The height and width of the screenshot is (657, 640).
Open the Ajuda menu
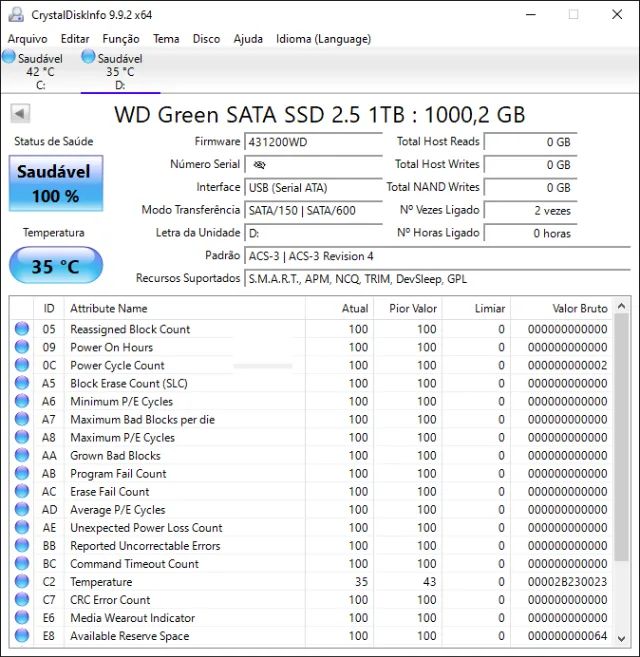click(x=248, y=39)
